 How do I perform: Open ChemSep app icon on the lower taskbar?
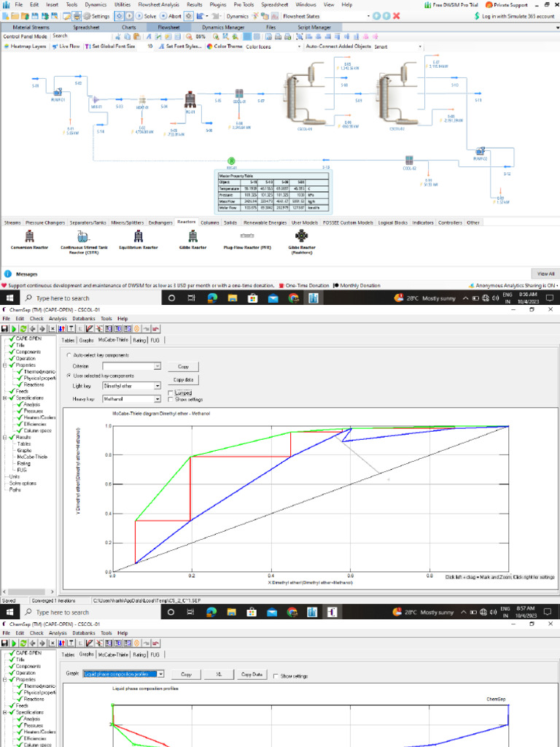point(334,612)
